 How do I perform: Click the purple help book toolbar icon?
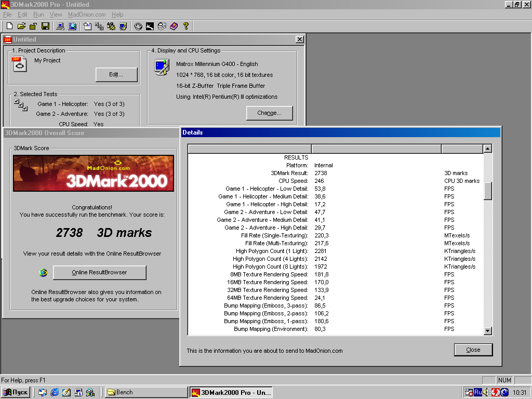[174, 26]
